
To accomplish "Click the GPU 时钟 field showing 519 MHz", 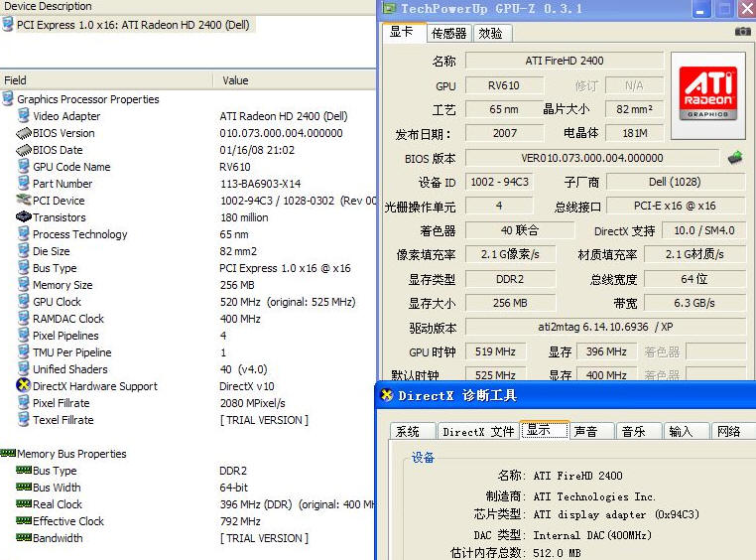I will (x=496, y=351).
